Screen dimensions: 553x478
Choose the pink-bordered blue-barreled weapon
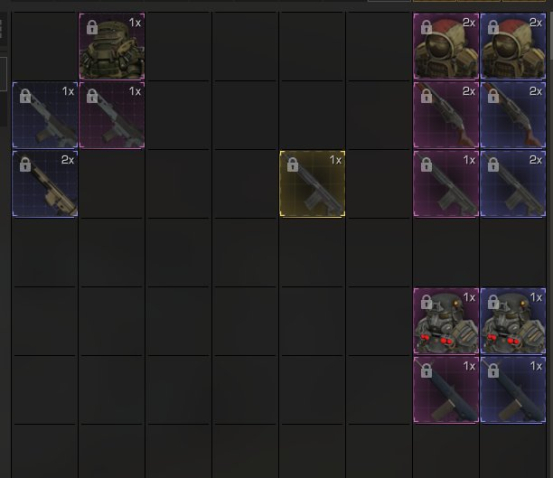(x=446, y=389)
